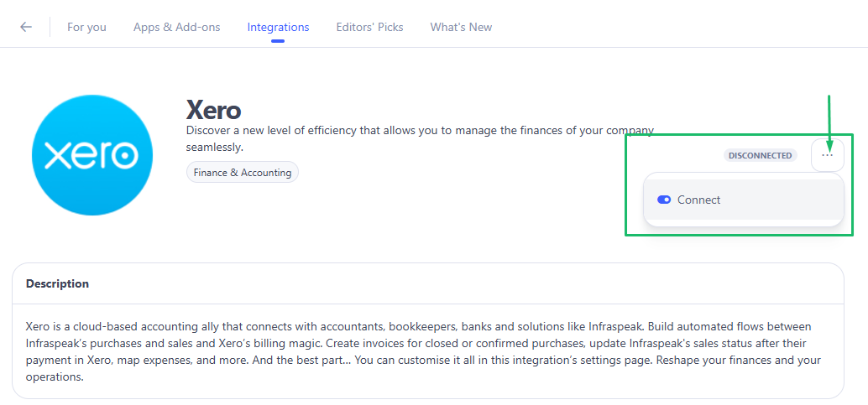Switch to Apps & Add-ons tab
Image resolution: width=868 pixels, height=405 pixels.
pyautogui.click(x=176, y=27)
